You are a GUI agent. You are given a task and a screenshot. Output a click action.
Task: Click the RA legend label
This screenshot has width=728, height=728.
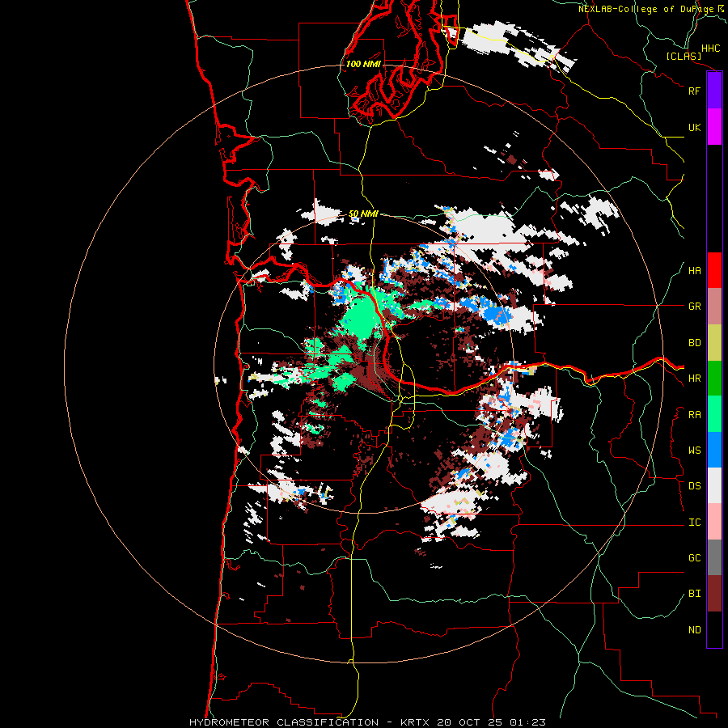(x=694, y=415)
